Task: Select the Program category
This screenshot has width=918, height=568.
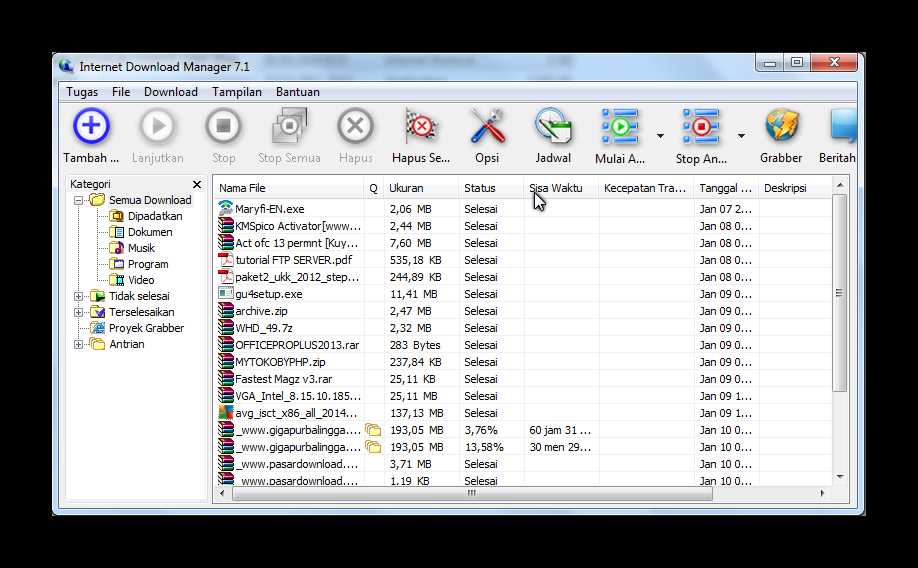Action: click(148, 264)
